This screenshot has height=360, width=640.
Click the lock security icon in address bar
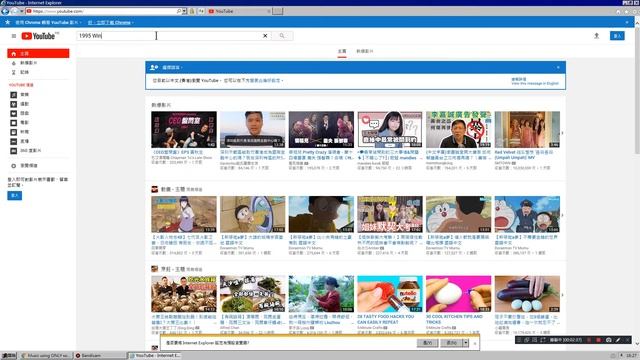tap(191, 11)
